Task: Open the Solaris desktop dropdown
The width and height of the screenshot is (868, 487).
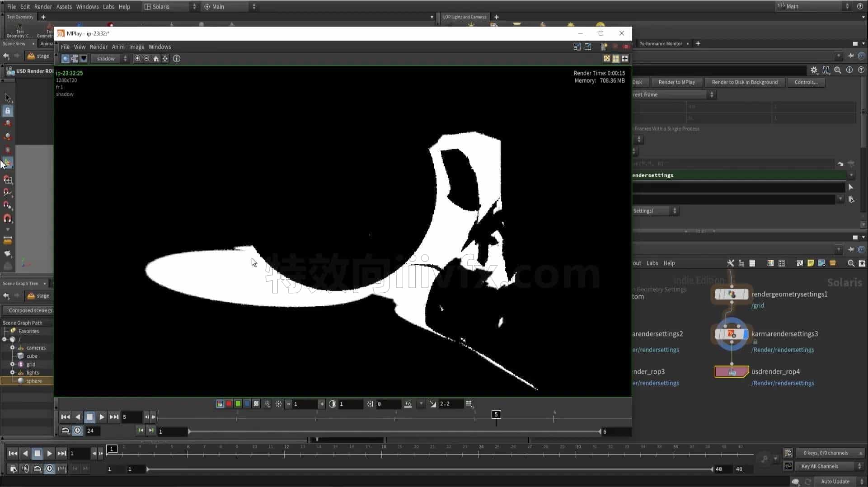Action: click(170, 6)
